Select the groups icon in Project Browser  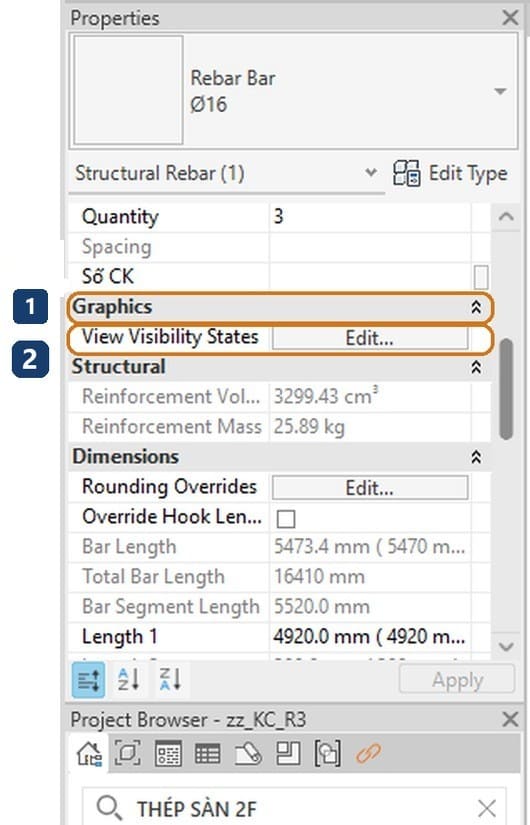pyautogui.click(x=327, y=753)
